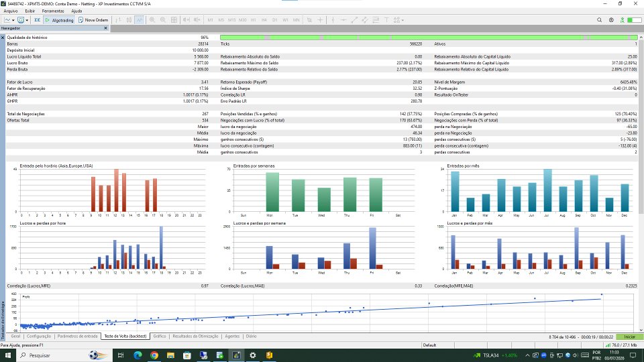
Task: Click the Nova Ordem button
Action: 93,19
